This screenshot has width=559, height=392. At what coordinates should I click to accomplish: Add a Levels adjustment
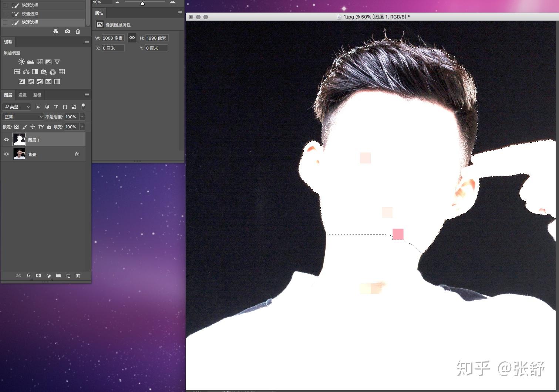pyautogui.click(x=31, y=62)
